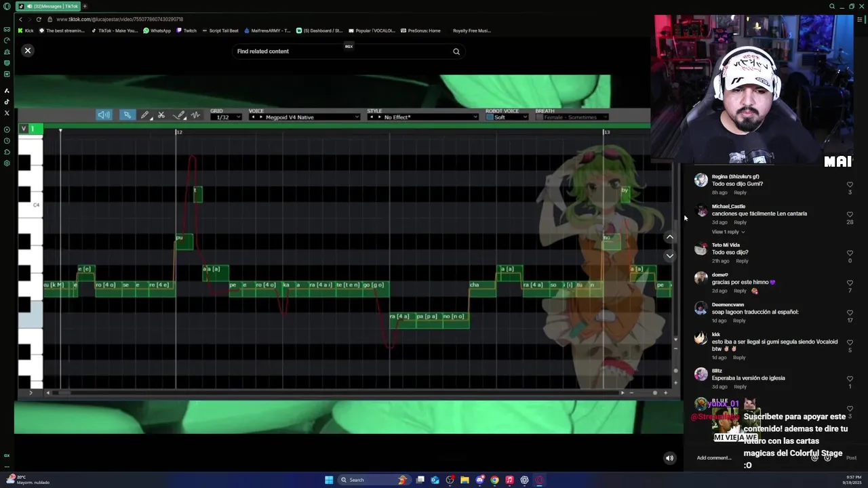
Task: Go to previous video with up chevron
Action: 669,237
